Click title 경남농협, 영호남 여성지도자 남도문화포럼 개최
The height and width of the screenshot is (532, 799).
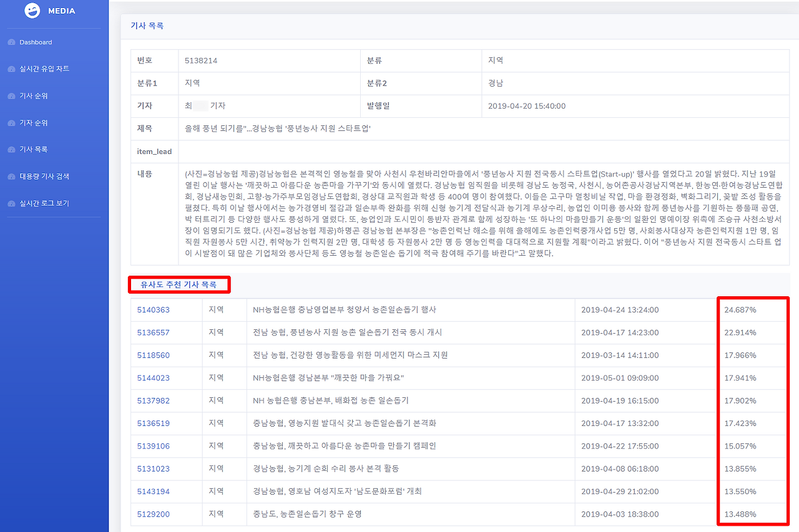[x=337, y=491]
